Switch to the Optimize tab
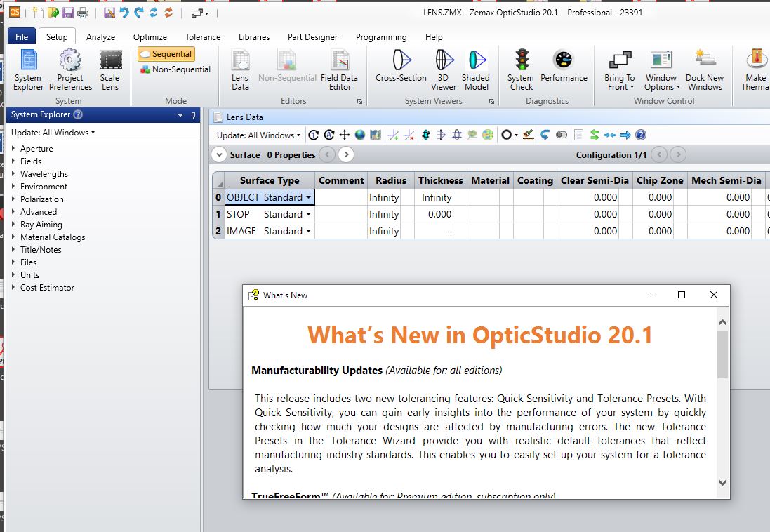The image size is (770, 532). (150, 36)
